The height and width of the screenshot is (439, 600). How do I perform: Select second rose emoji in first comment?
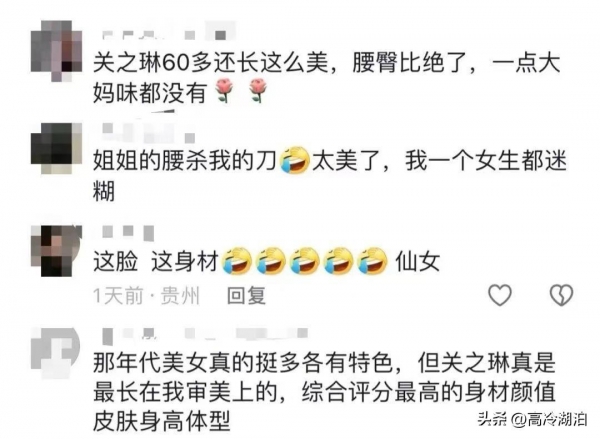[258, 90]
